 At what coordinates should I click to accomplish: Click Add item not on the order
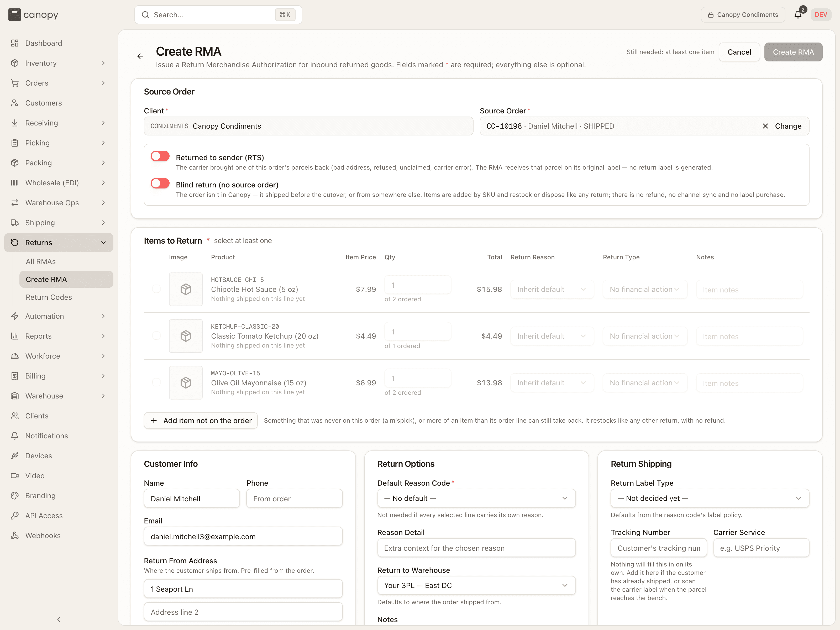tap(201, 420)
